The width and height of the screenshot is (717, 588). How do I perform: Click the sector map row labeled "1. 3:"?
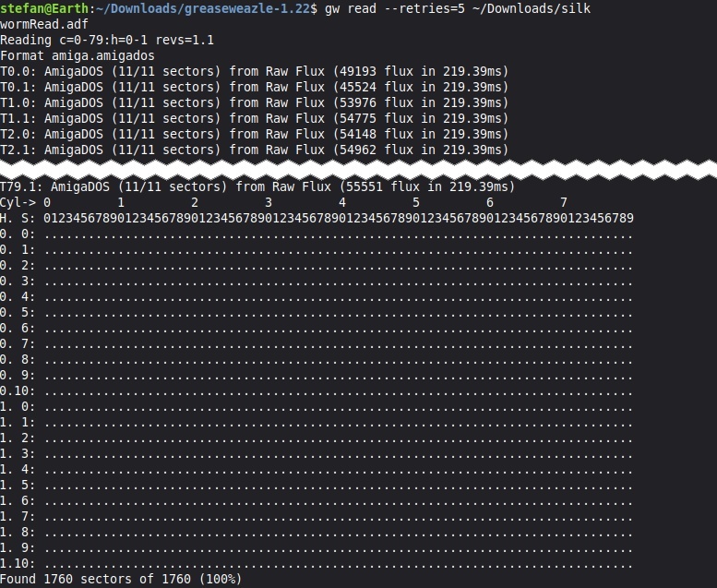click(x=317, y=453)
